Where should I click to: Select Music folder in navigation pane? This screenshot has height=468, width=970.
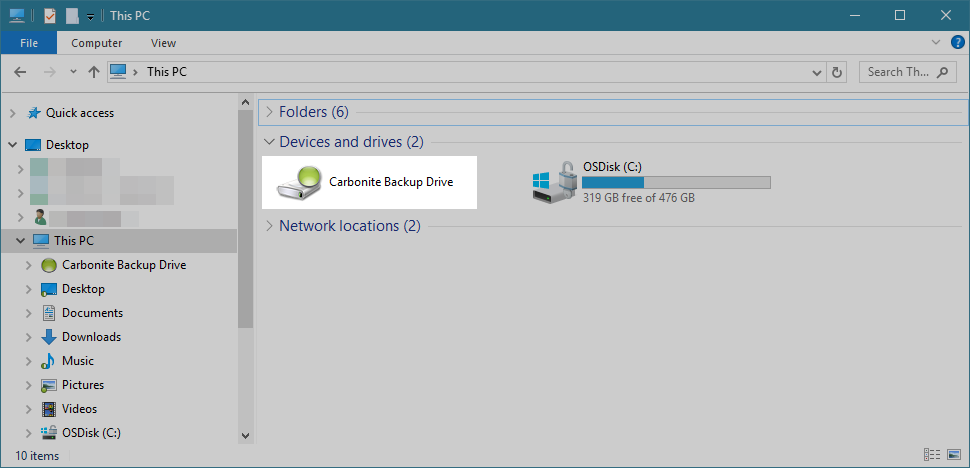(x=77, y=361)
